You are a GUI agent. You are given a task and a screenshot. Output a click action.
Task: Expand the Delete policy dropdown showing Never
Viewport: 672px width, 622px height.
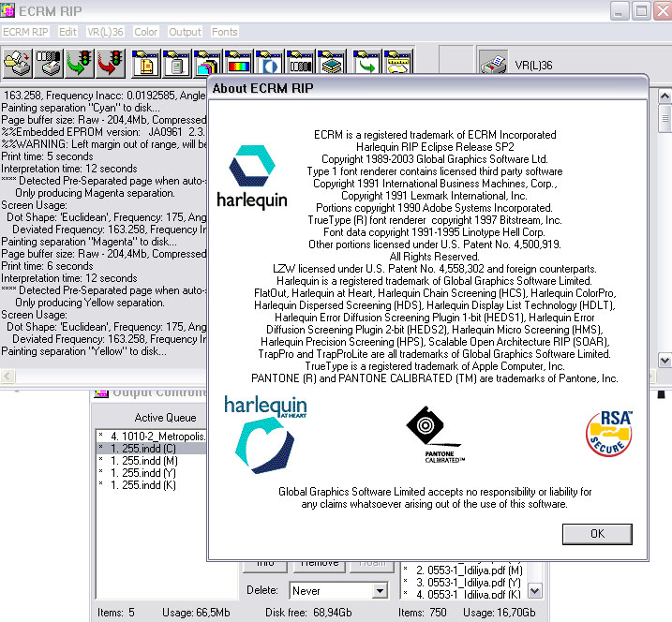379,591
